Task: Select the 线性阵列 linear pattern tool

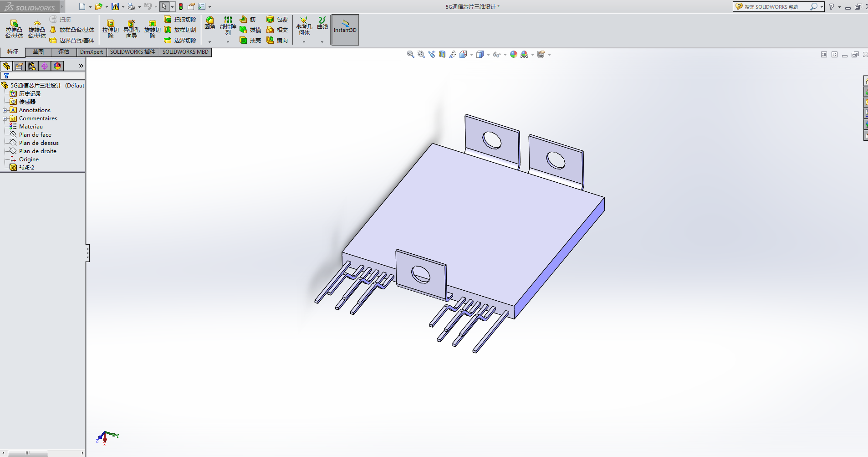Action: pyautogui.click(x=228, y=26)
